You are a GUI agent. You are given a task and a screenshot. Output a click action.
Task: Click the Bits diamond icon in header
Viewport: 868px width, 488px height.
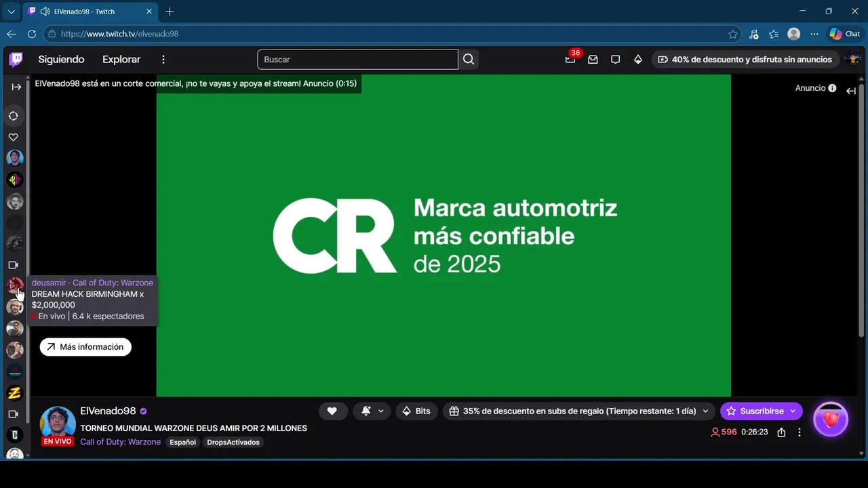(x=638, y=60)
